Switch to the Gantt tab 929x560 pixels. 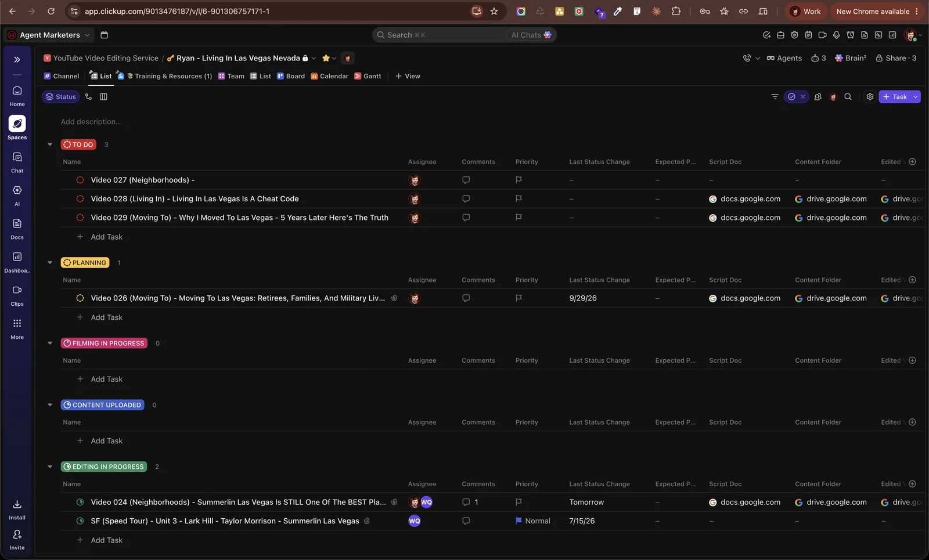[368, 76]
